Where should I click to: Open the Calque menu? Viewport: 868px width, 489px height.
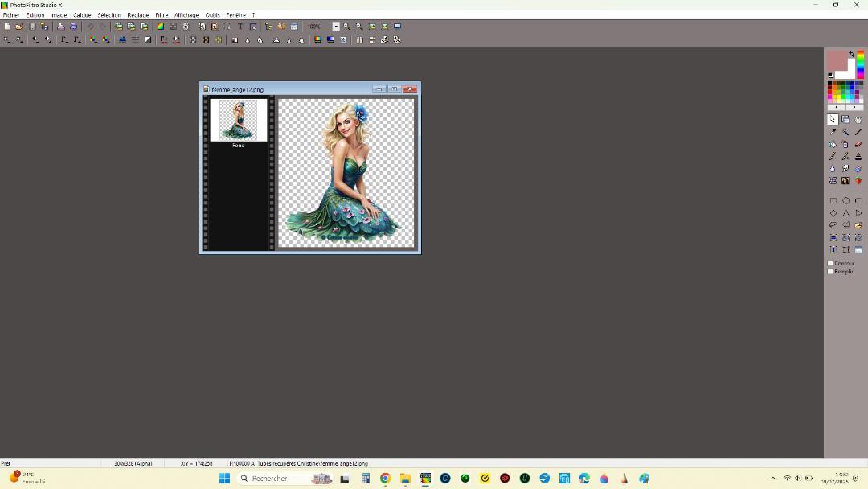click(82, 15)
